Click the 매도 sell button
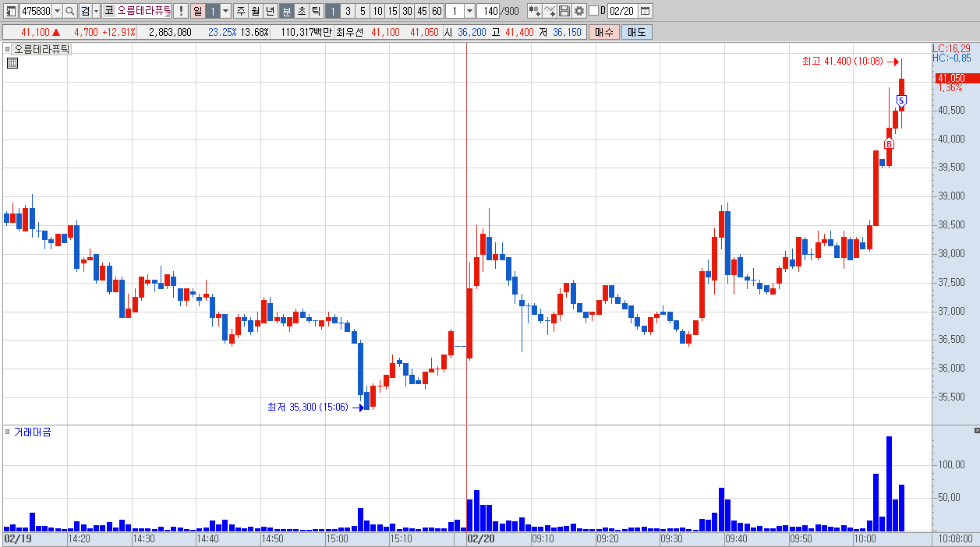 [637, 32]
